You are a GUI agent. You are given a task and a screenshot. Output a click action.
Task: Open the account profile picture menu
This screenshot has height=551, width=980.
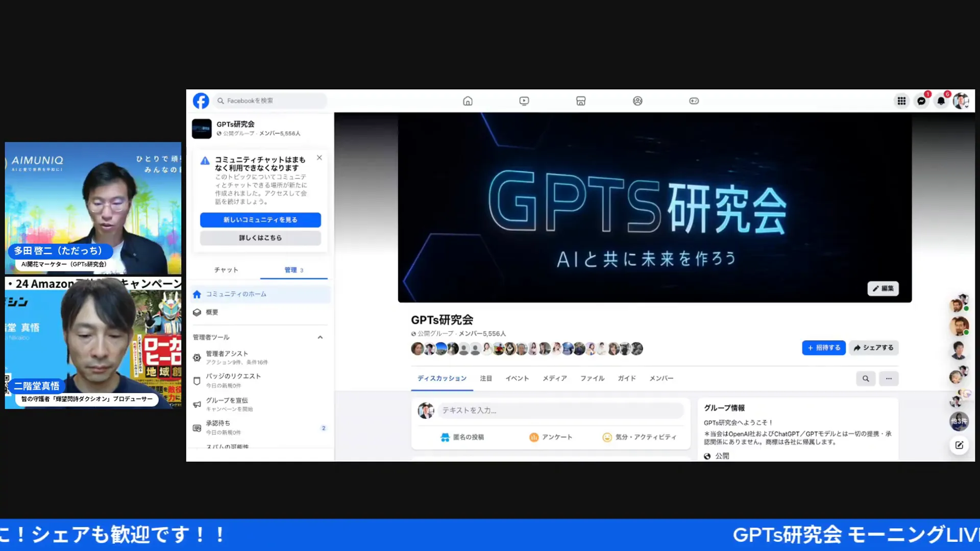(961, 101)
